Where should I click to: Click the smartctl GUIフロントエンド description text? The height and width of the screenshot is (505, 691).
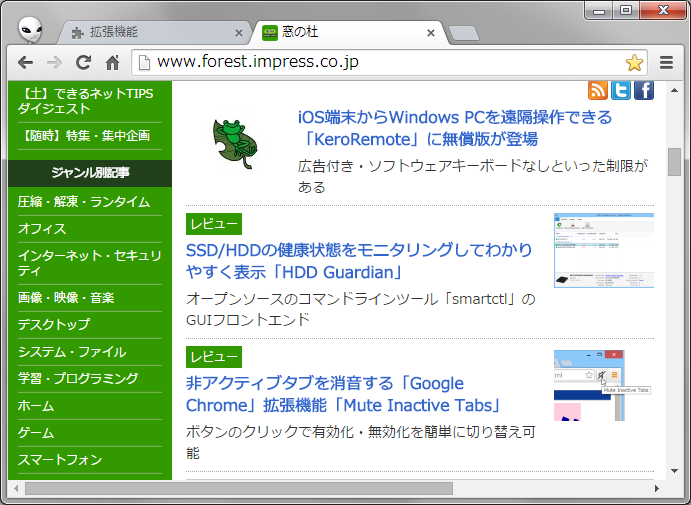point(360,309)
